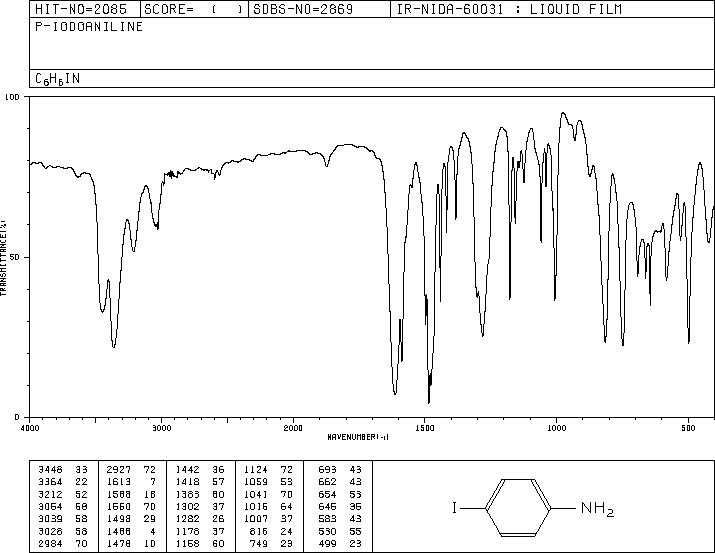Click the 816 peak value in table
The height and width of the screenshot is (553, 715).
click(x=259, y=531)
